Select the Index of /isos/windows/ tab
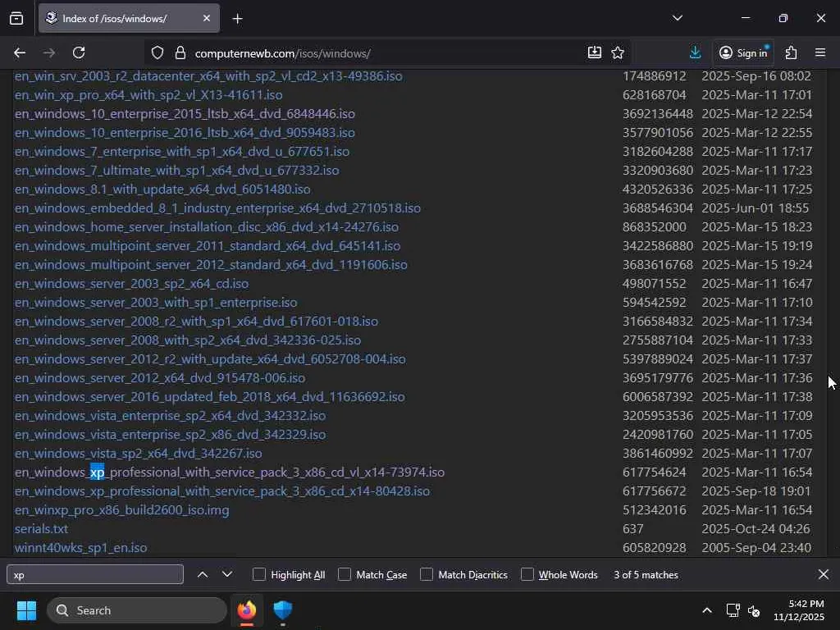840x630 pixels. [129, 18]
